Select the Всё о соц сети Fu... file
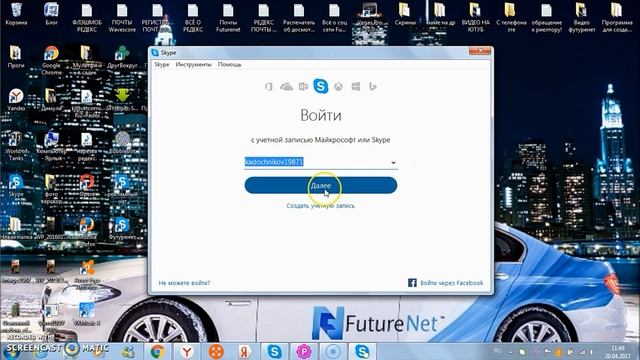Viewport: 640px width, 360px height. tap(334, 17)
